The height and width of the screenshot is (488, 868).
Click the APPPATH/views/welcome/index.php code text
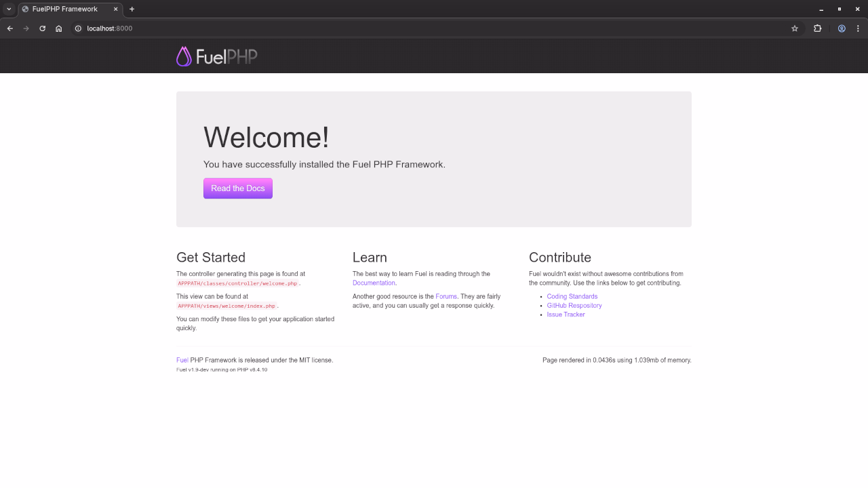click(x=226, y=306)
